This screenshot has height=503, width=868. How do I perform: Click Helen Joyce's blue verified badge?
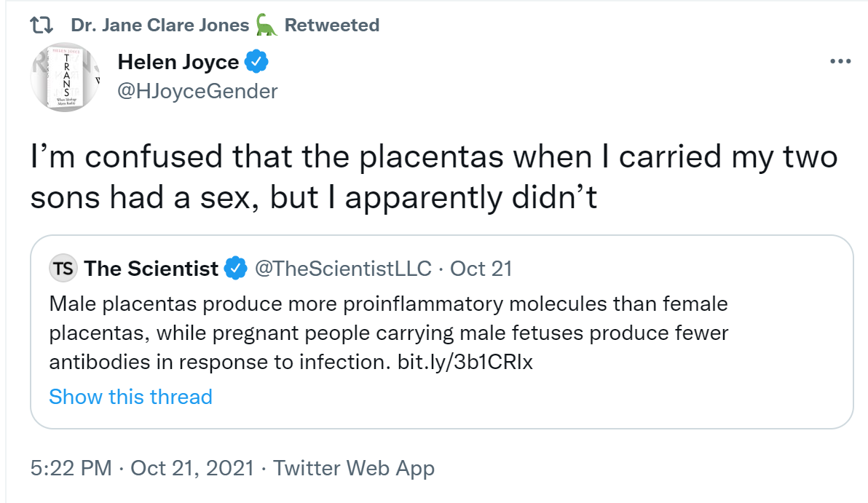tap(256, 63)
